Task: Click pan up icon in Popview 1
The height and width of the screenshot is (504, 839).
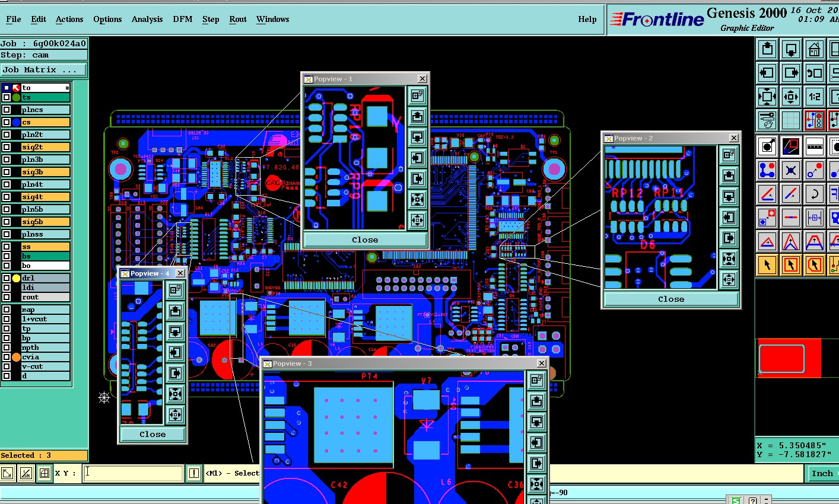Action: pos(417,116)
